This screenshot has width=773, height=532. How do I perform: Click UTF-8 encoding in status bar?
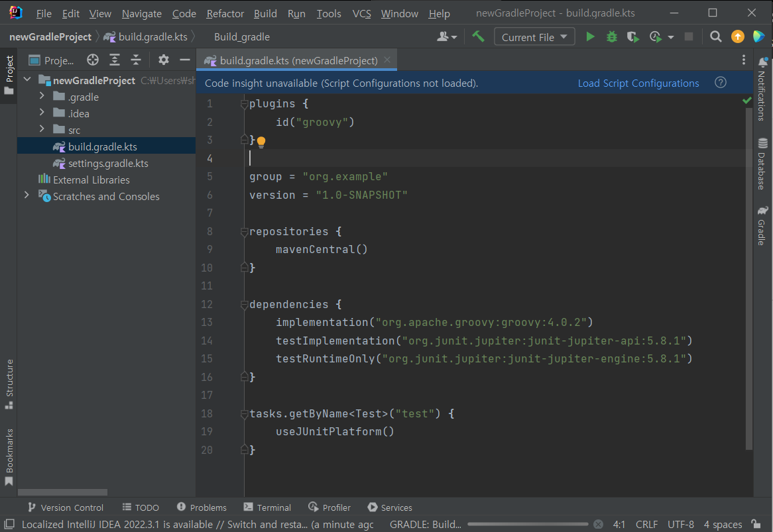click(680, 525)
